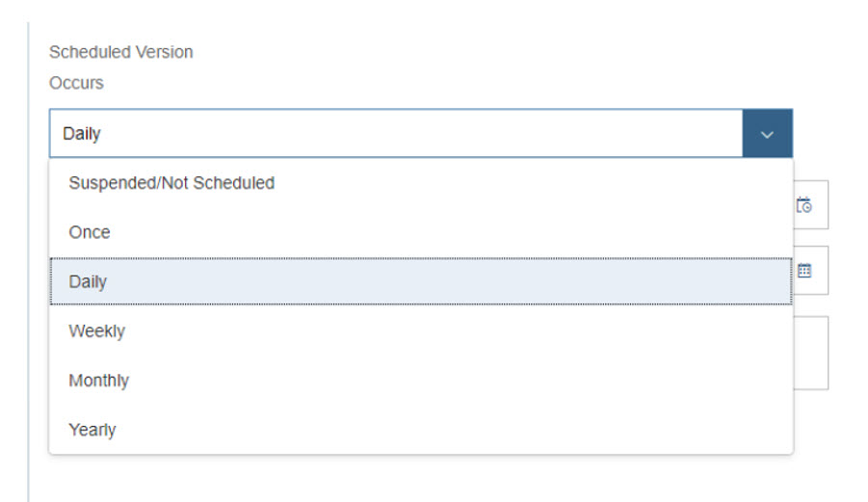Collapse the Occurs dropdown via chevron arrow
868x502 pixels.
[767, 135]
